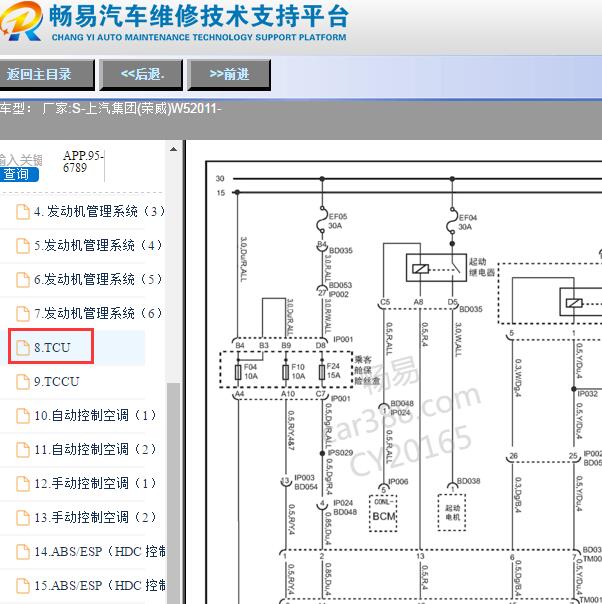Click document icon beside 4.发动机管理系统
The width and height of the screenshot is (602, 604).
pos(23,212)
